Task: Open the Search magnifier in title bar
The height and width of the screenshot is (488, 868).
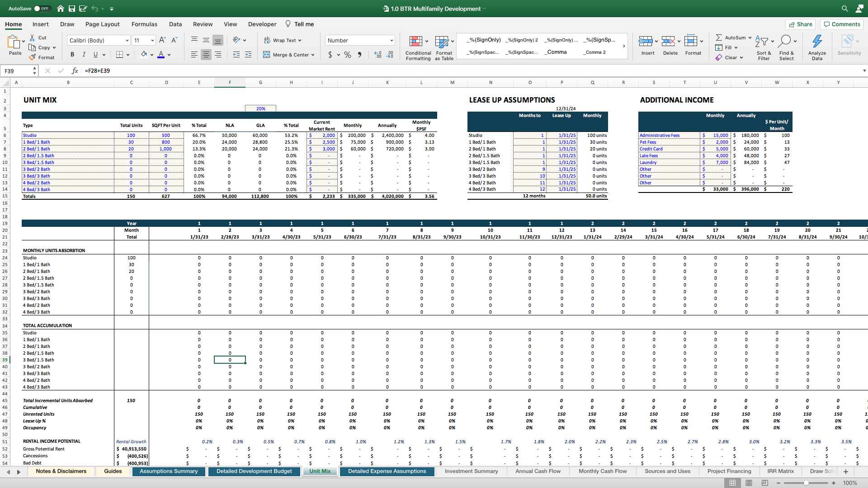Action: coord(844,9)
